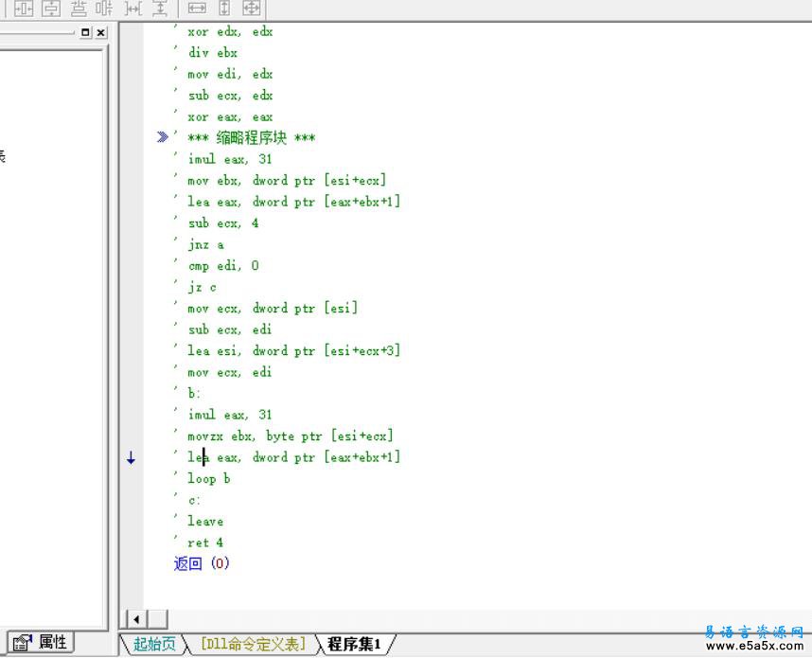Image resolution: width=812 pixels, height=658 pixels.
Task: Click the 'mov edi, edx' line
Action: point(230,74)
